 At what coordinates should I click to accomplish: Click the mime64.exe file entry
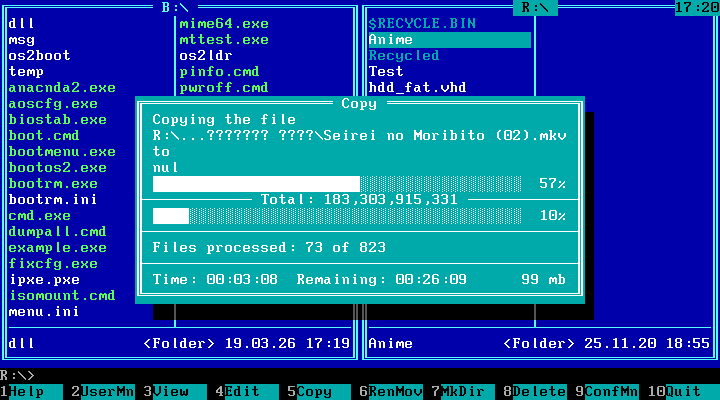tap(224, 23)
